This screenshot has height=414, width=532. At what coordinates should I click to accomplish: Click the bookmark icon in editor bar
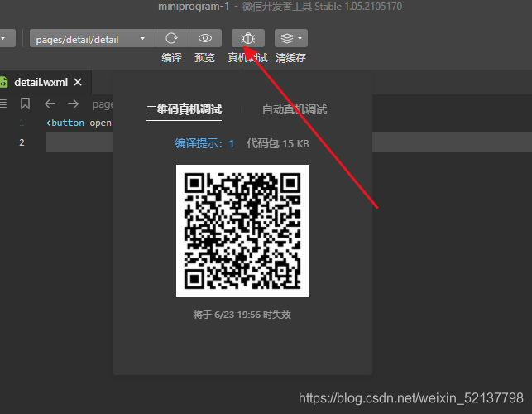[x=25, y=103]
